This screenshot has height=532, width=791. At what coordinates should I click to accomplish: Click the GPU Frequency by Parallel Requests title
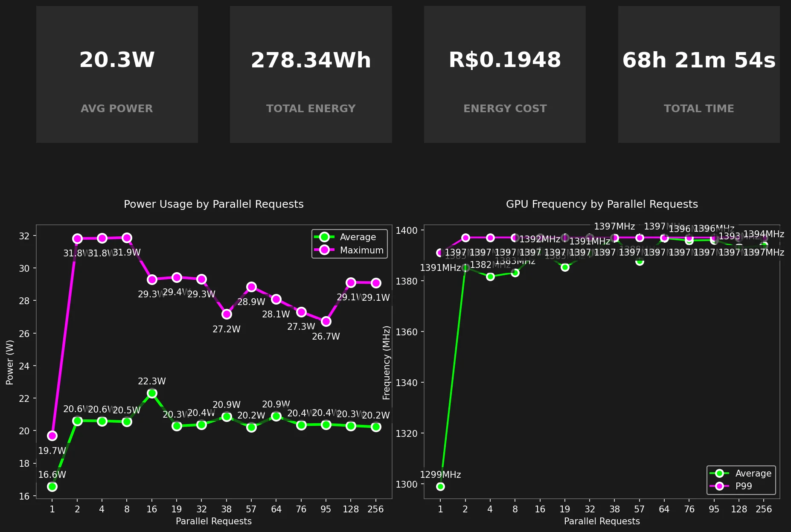pyautogui.click(x=602, y=204)
